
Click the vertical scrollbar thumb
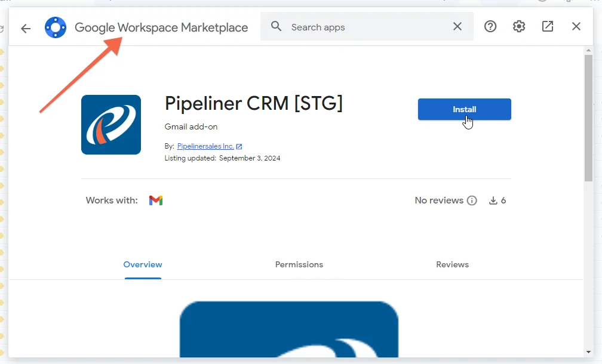[589, 118]
